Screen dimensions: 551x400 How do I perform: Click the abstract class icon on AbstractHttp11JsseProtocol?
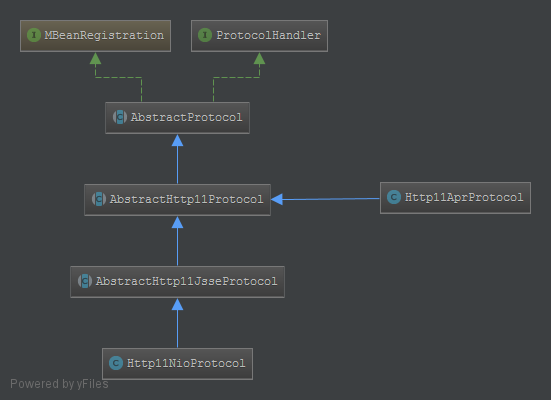[x=85, y=281]
